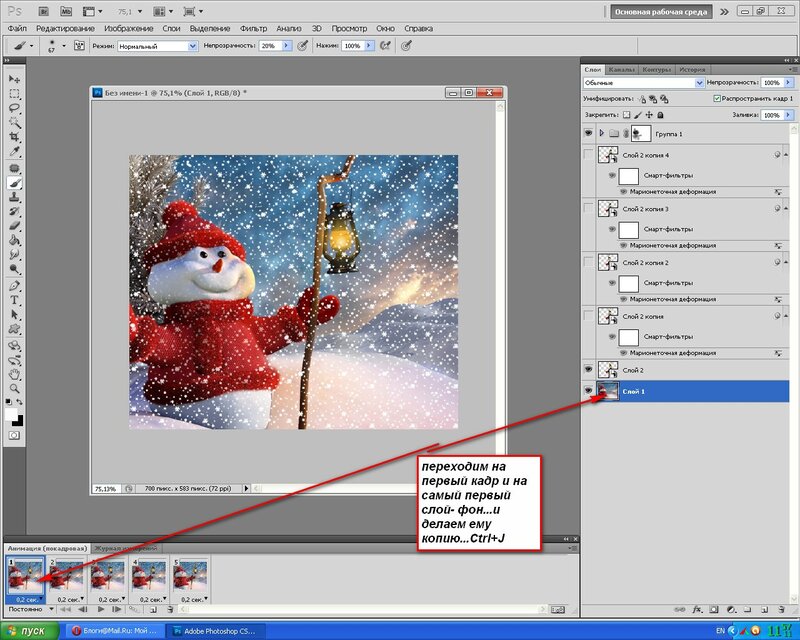Open the Изображение menu
800x640 pixels.
tap(129, 29)
